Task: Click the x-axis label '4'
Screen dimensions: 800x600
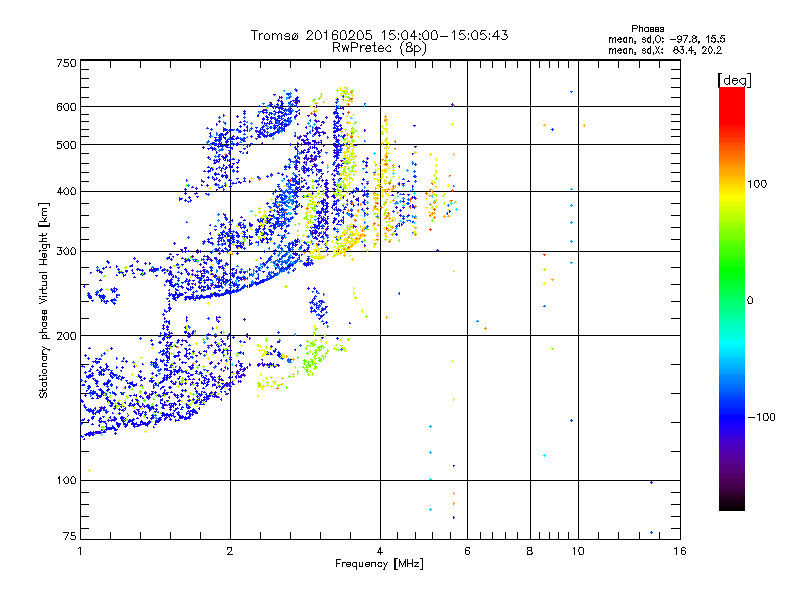Action: coord(380,551)
